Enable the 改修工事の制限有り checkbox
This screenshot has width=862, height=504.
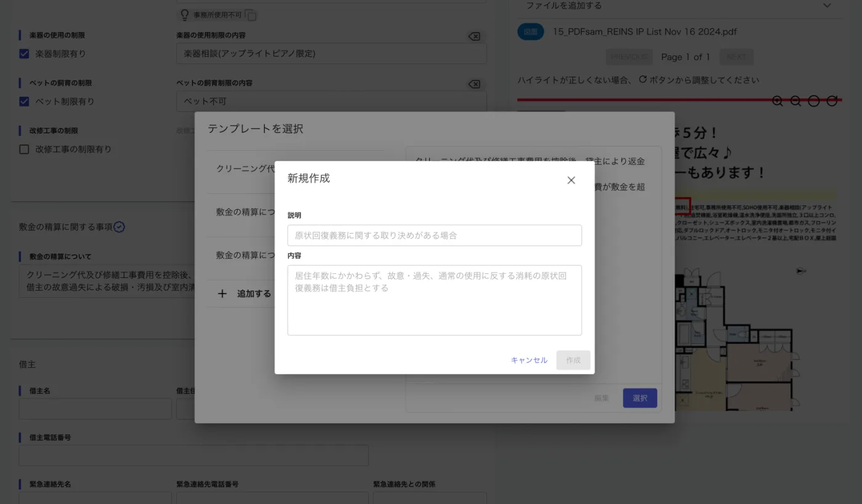pyautogui.click(x=25, y=149)
